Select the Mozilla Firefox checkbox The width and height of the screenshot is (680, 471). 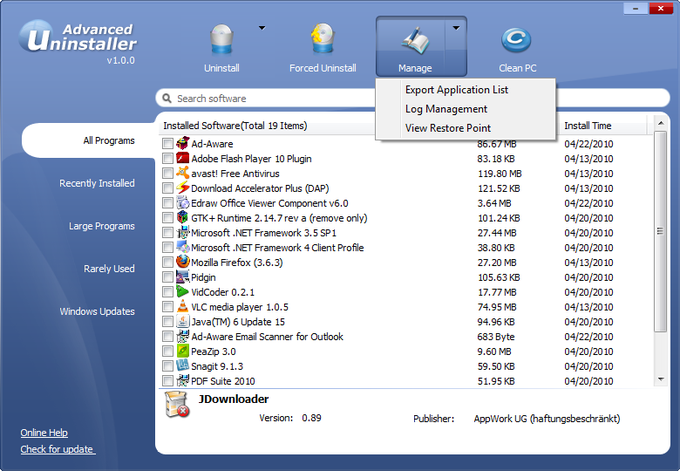tap(167, 262)
